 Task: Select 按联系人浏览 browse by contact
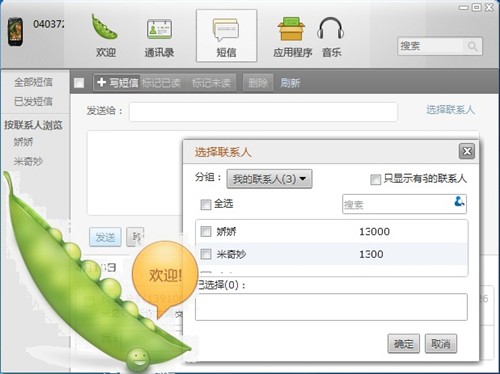33,125
